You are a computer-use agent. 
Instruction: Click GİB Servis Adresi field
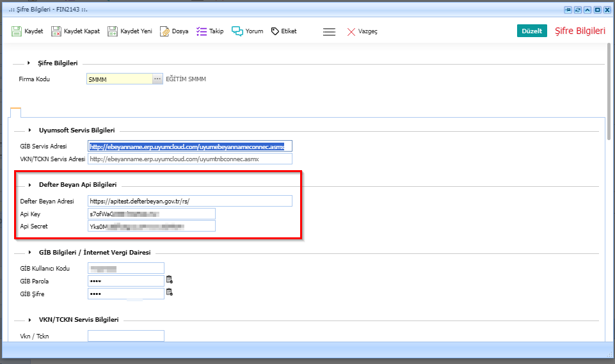pos(190,146)
